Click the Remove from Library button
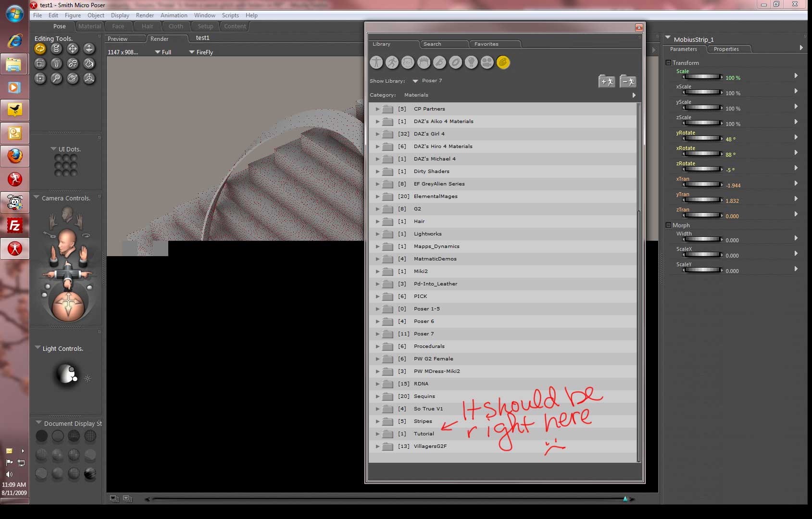Screen dimensions: 812x519 628,82
